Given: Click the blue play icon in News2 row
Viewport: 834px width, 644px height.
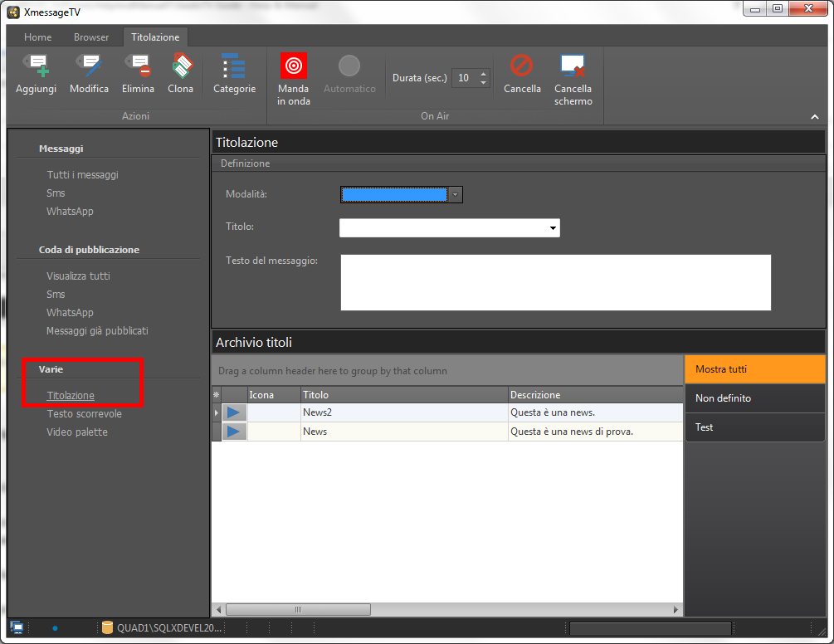Looking at the screenshot, I should coord(233,412).
